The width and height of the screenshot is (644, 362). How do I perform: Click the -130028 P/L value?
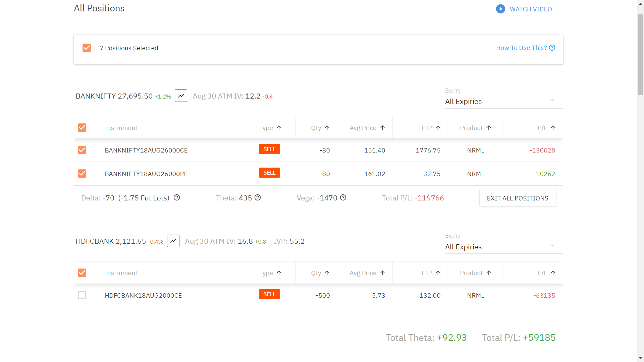click(542, 150)
